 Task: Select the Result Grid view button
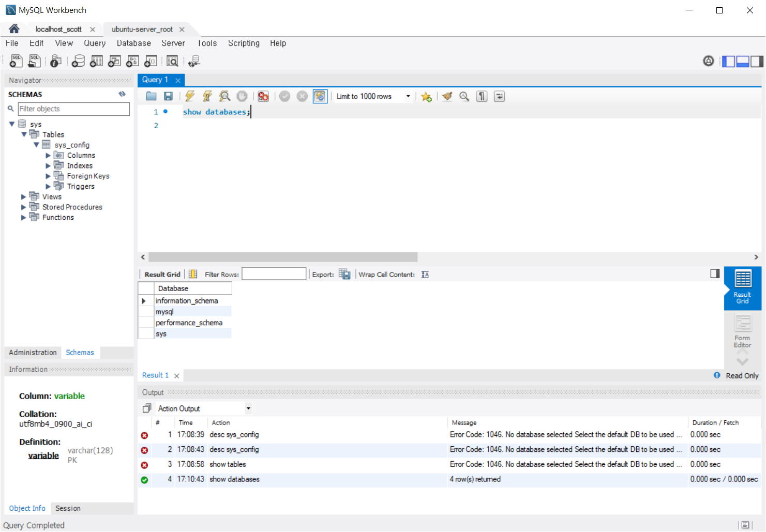743,288
